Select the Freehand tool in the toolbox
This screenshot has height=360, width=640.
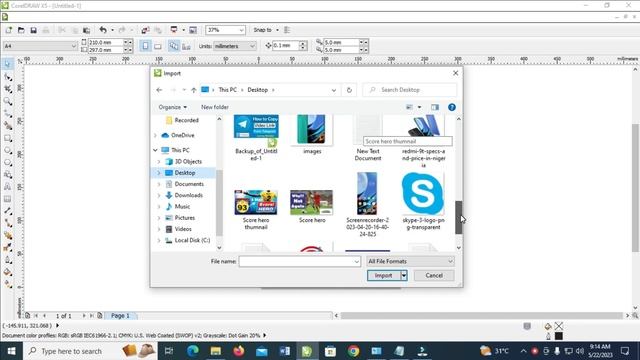(7, 113)
